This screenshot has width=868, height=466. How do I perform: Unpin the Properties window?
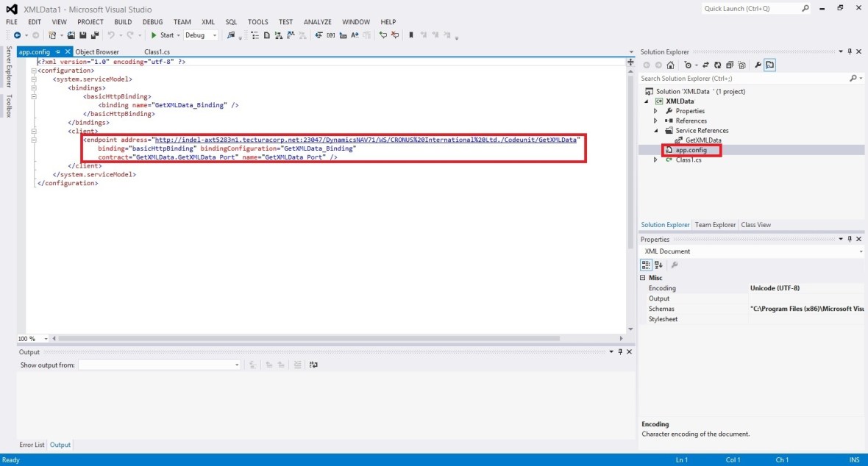click(850, 238)
